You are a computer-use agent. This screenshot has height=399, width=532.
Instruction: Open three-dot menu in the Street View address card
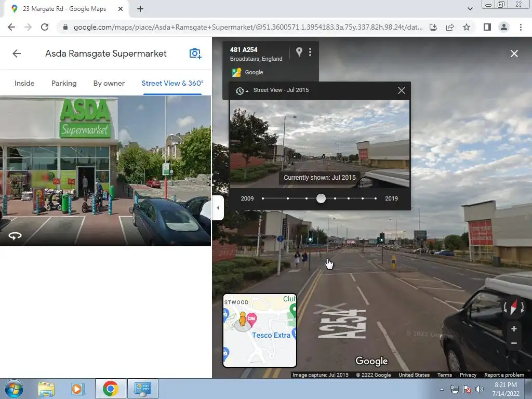(310, 52)
